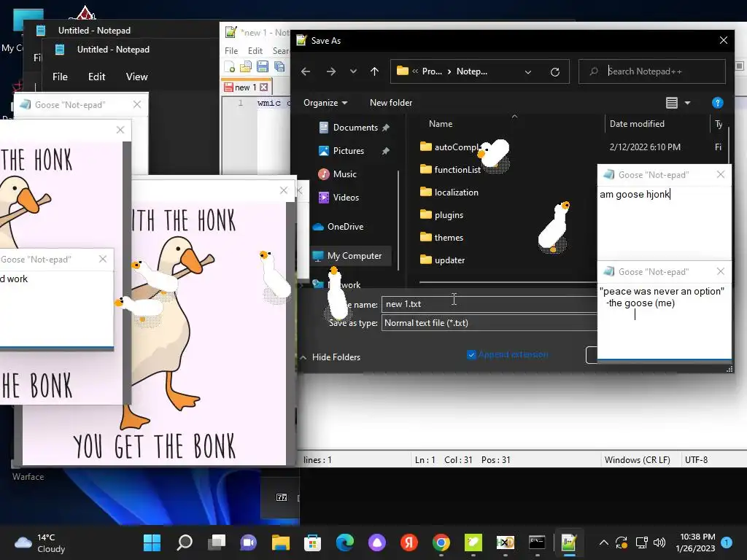Open the view options dropdown arrow
The image size is (747, 560).
[x=687, y=103]
